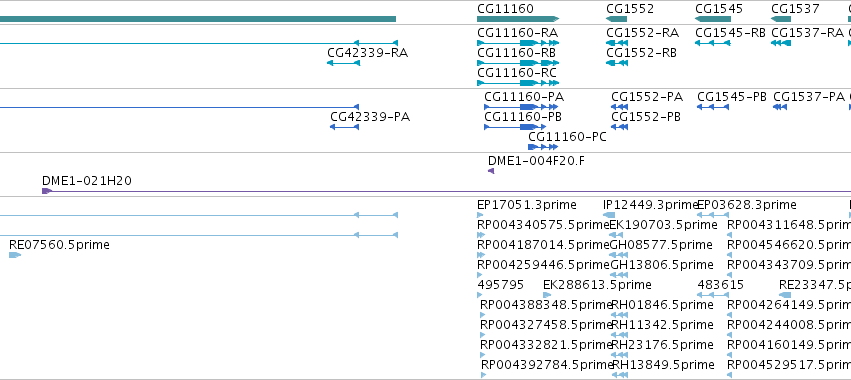Select the DME1-021H20 purple start marker

click(47, 191)
